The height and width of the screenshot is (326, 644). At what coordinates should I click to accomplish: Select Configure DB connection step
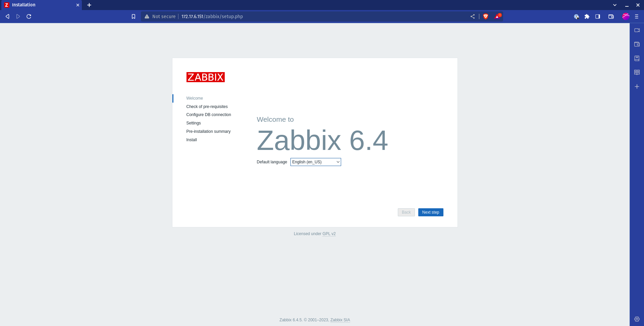pos(209,115)
